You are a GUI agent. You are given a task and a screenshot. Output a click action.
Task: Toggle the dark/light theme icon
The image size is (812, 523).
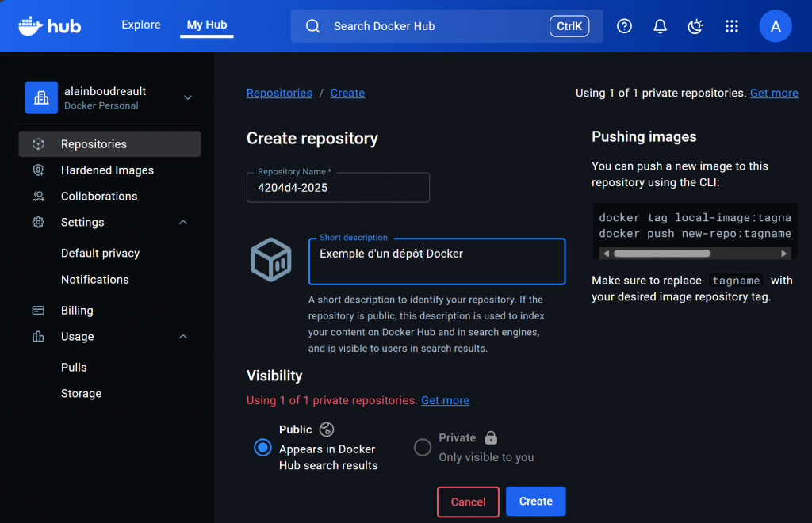pos(695,26)
